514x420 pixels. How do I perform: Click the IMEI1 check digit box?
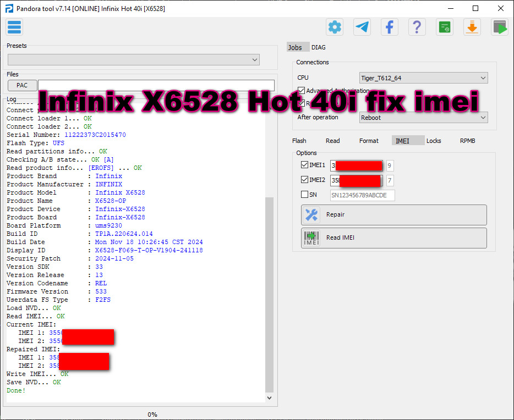point(390,165)
